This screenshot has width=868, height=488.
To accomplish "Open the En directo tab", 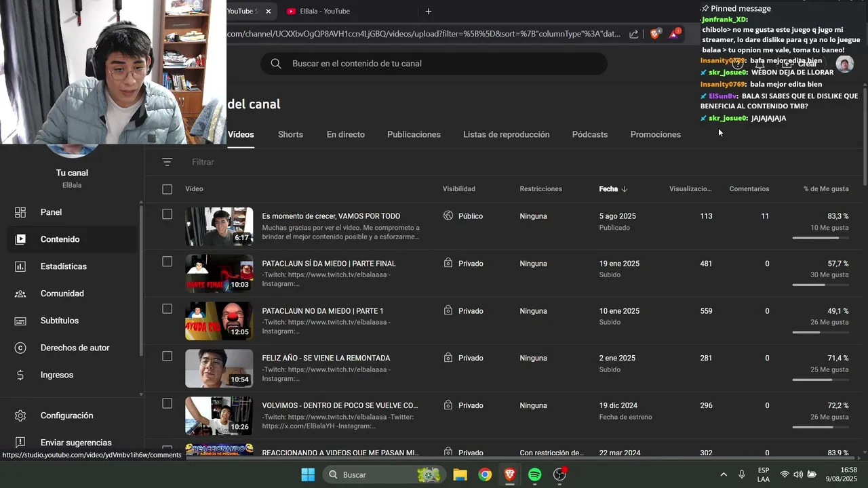I will click(x=346, y=134).
